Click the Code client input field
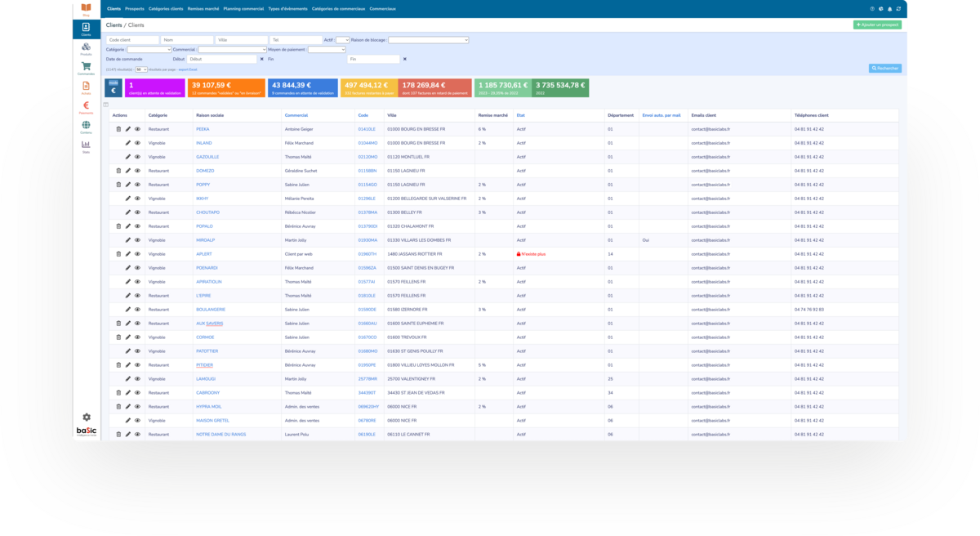Screen dimensions: 980x536 132,39
